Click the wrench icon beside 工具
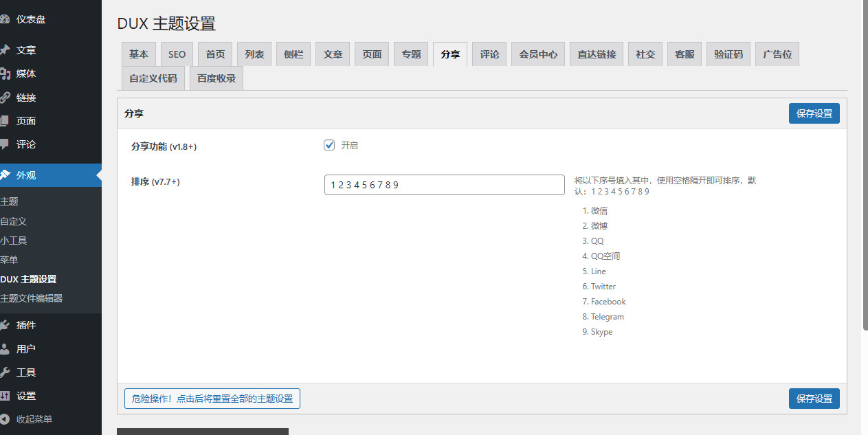868x435 pixels. (4, 372)
